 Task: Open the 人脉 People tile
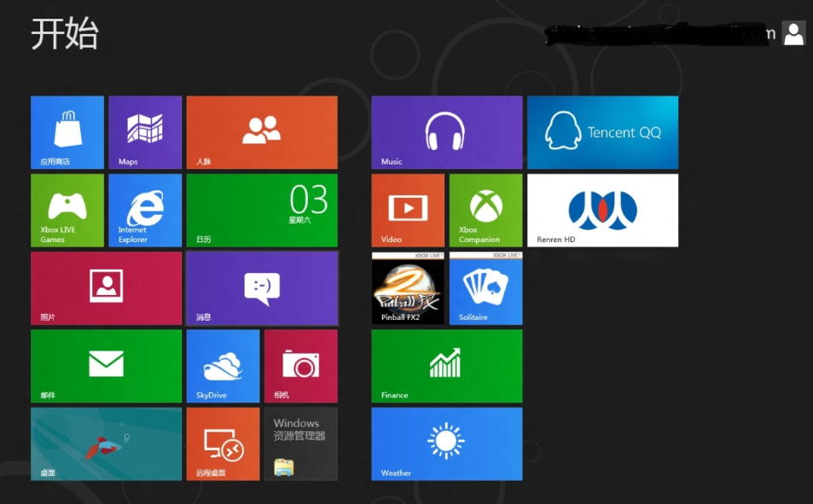262,132
